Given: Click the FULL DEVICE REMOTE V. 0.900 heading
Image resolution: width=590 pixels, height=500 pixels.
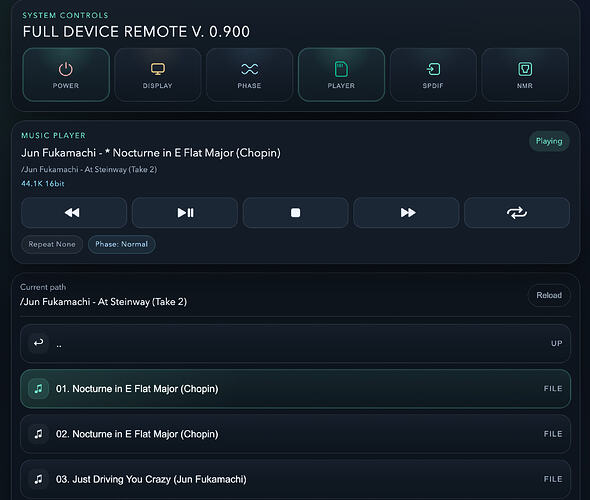Looking at the screenshot, I should [136, 32].
